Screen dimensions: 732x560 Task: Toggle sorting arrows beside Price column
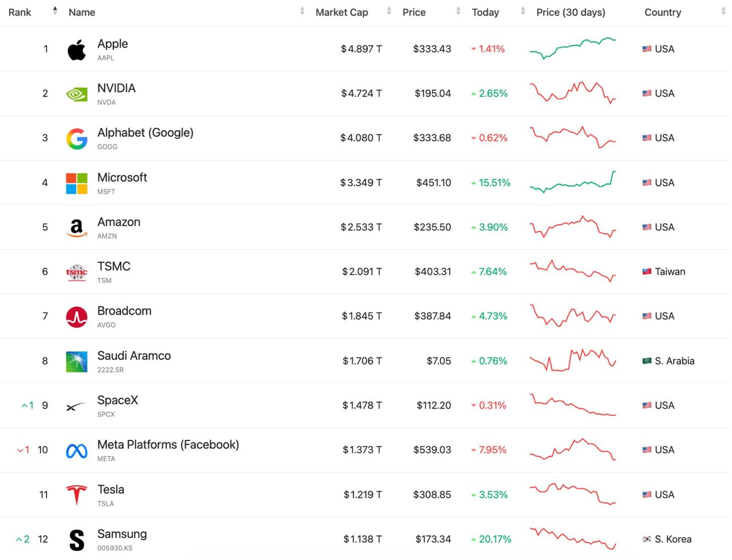pyautogui.click(x=458, y=11)
